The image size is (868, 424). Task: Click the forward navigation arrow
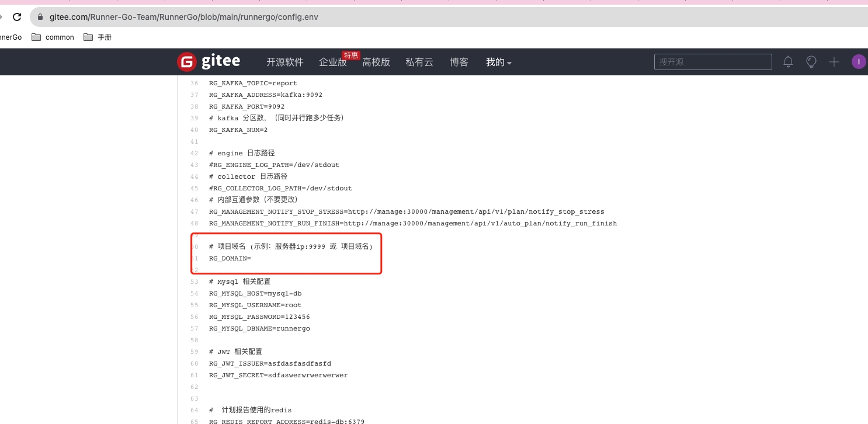pyautogui.click(x=3, y=17)
